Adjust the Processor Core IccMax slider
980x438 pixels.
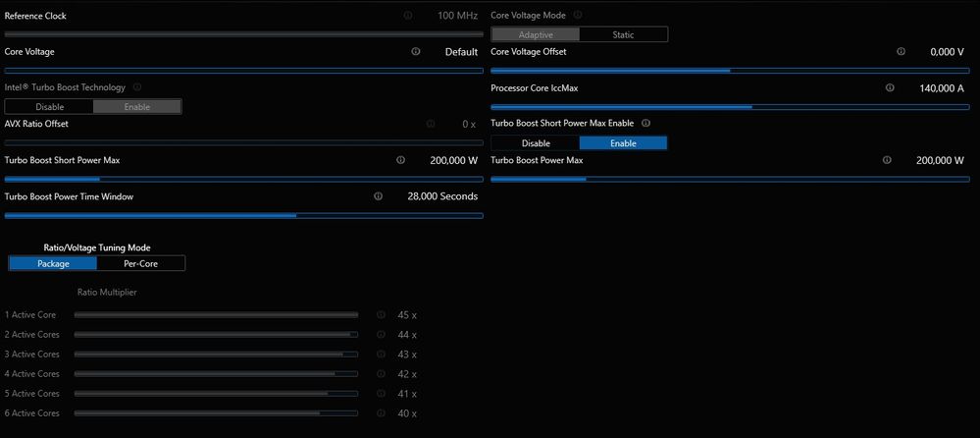click(730, 107)
